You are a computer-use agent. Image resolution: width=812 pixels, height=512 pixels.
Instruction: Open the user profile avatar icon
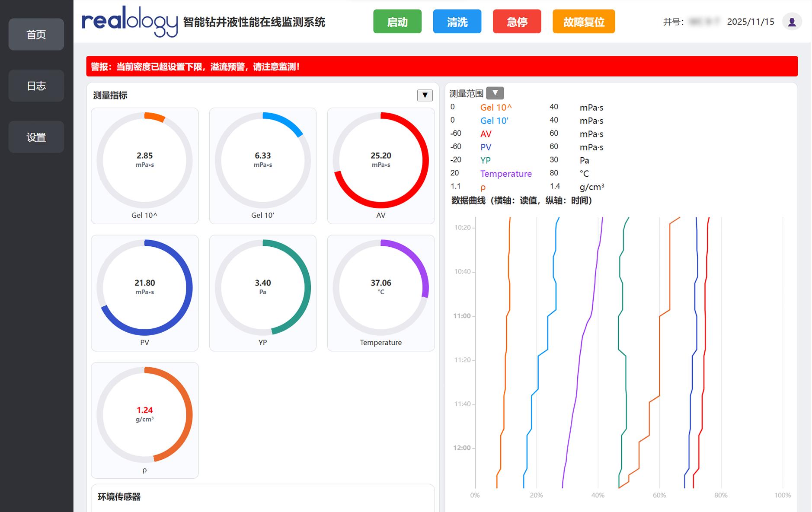point(792,22)
